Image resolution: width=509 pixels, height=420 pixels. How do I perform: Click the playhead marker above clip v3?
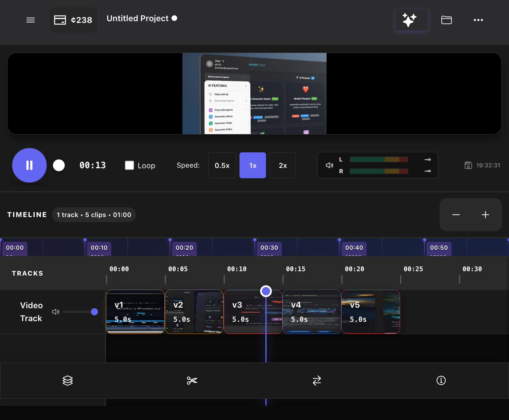266,291
